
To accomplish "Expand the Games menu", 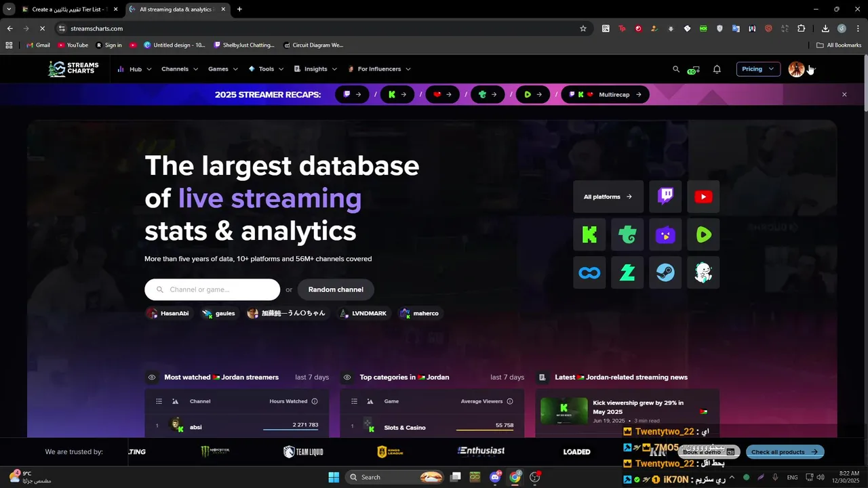I will [223, 69].
